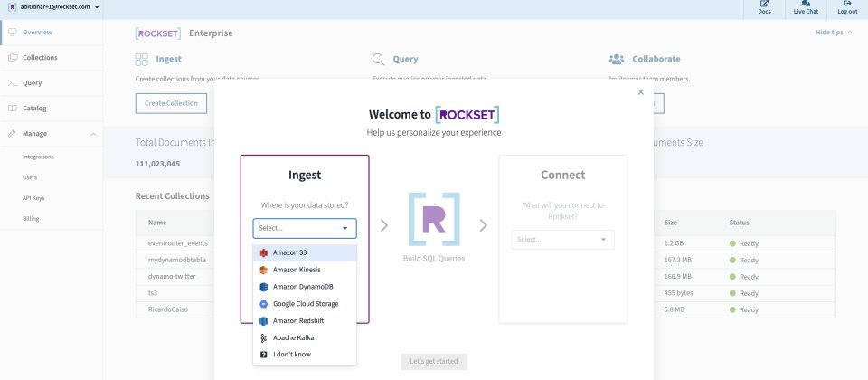Image resolution: width=868 pixels, height=380 pixels.
Task: Open Billing under Manage
Action: click(x=31, y=218)
